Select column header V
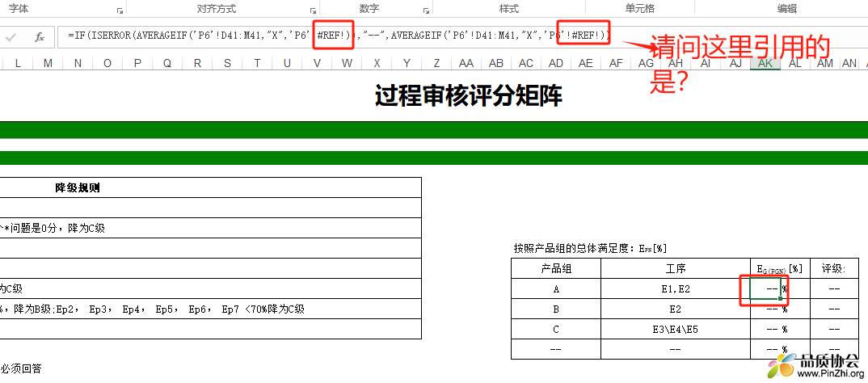 (x=317, y=63)
